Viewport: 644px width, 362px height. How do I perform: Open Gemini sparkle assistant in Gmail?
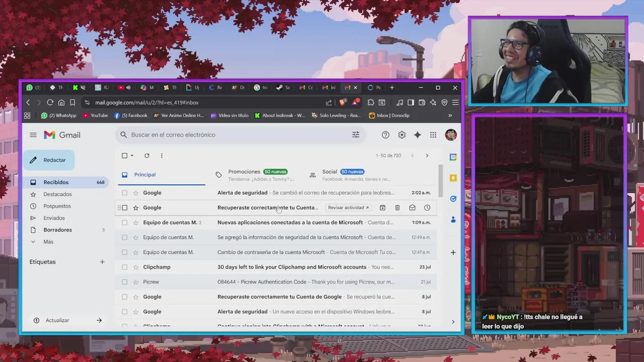coord(417,135)
